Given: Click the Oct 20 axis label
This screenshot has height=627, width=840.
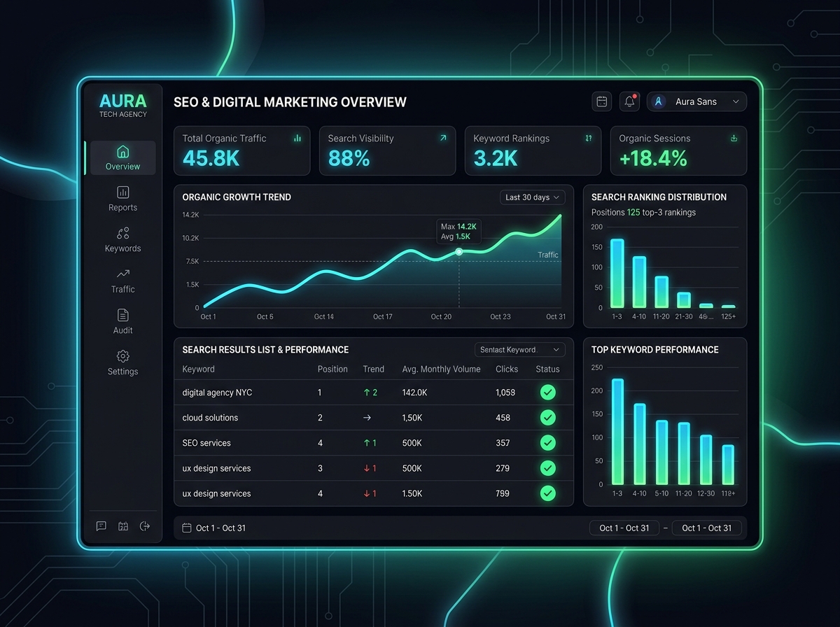Looking at the screenshot, I should point(441,317).
